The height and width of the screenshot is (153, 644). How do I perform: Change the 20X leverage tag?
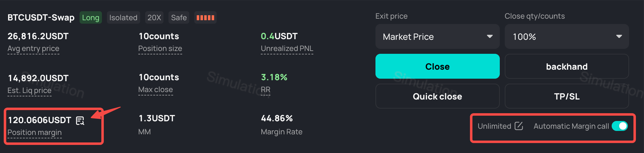pos(154,17)
